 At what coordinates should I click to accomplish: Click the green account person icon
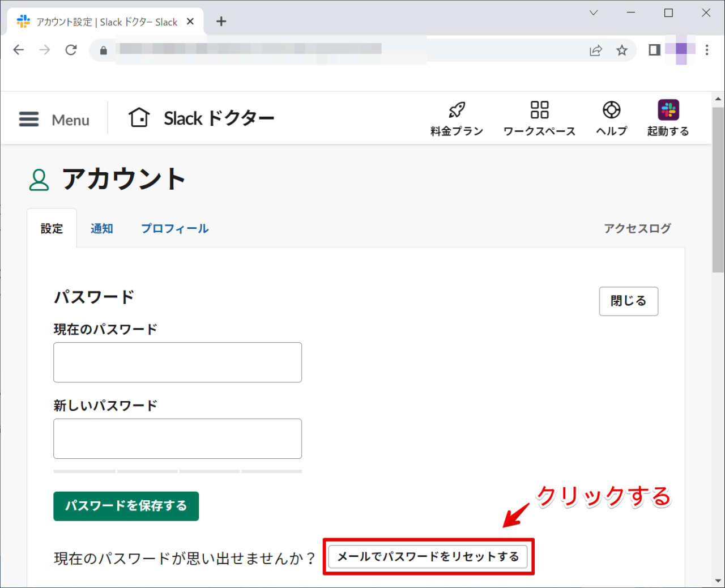pyautogui.click(x=39, y=180)
